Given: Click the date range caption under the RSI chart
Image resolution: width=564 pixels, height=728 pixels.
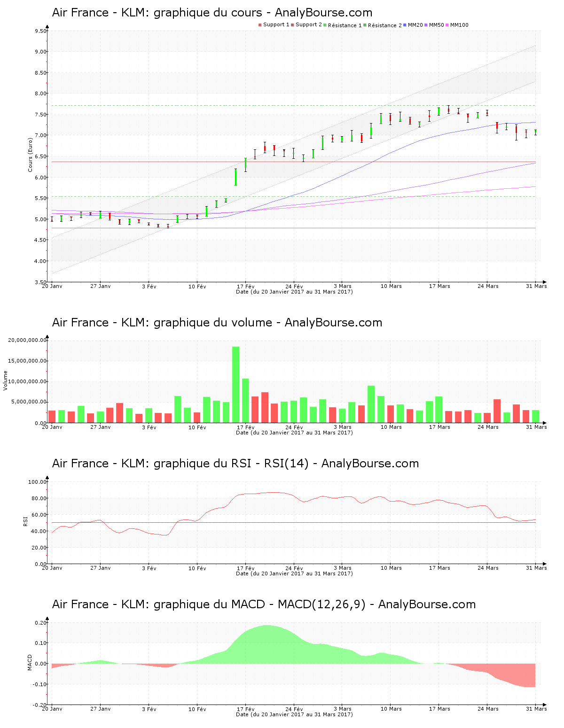Looking at the screenshot, I should click(x=294, y=573).
